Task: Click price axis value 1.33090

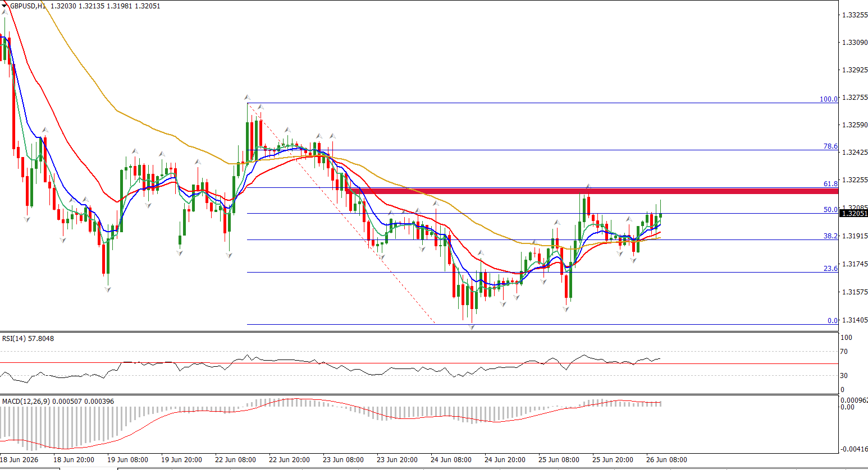Action: pyautogui.click(x=855, y=43)
